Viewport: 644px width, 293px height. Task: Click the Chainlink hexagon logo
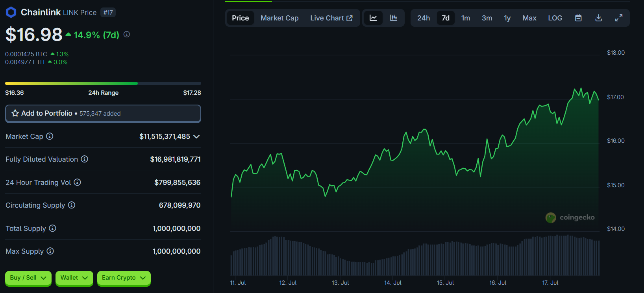11,13
